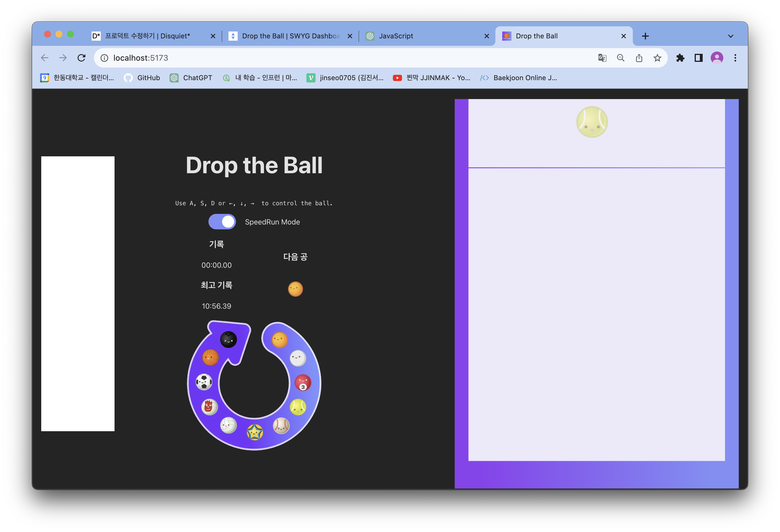Click the control instructions text
The height and width of the screenshot is (532, 780).
tap(254, 203)
